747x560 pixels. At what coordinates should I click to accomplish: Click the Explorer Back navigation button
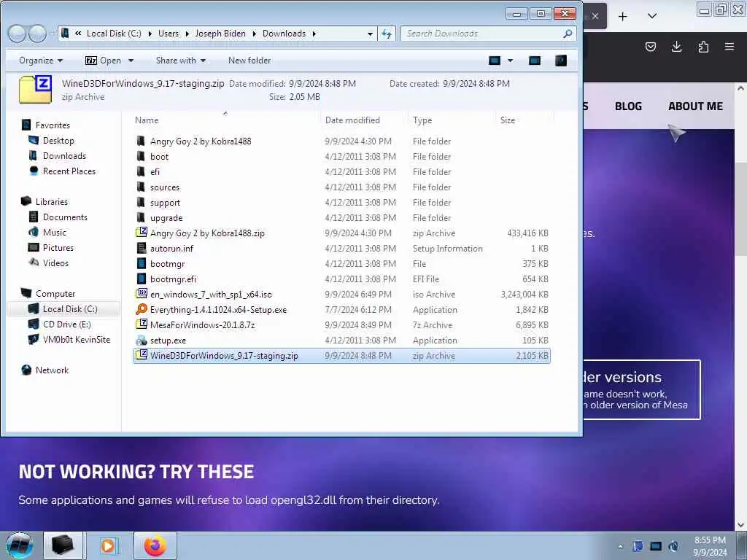[x=17, y=34]
